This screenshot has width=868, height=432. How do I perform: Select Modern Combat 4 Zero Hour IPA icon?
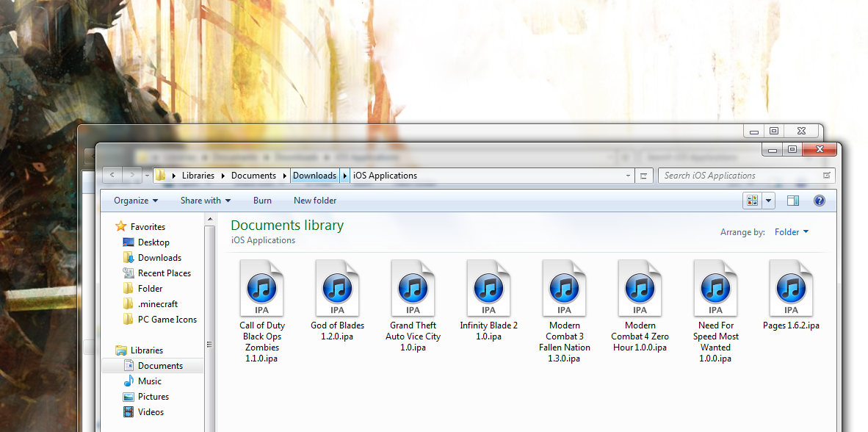[x=640, y=288]
